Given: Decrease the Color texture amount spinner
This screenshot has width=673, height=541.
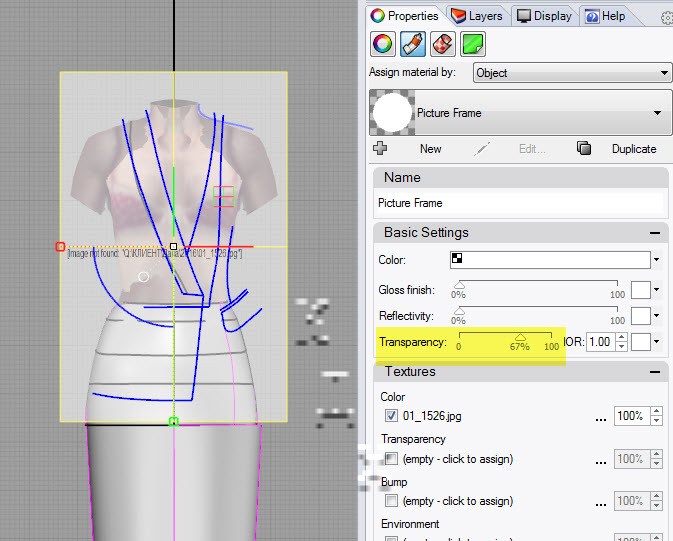Looking at the screenshot, I should (656, 420).
